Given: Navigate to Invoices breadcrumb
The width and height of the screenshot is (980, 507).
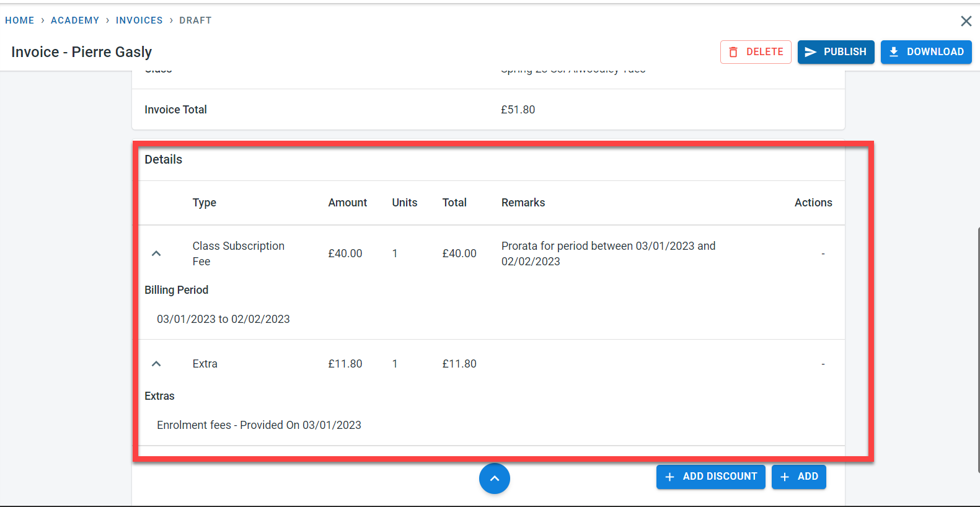Looking at the screenshot, I should click(139, 20).
